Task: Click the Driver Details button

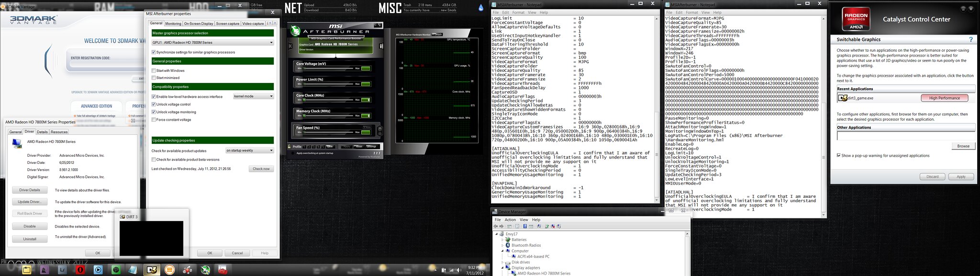Action: pyautogui.click(x=30, y=190)
